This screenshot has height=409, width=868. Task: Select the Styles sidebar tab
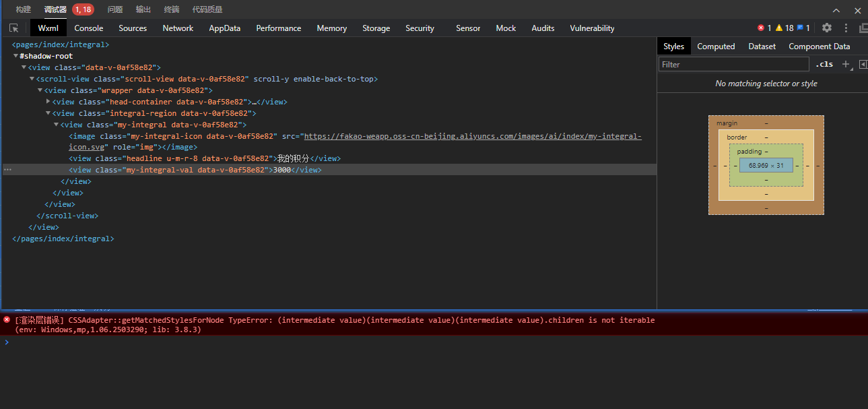pos(673,46)
